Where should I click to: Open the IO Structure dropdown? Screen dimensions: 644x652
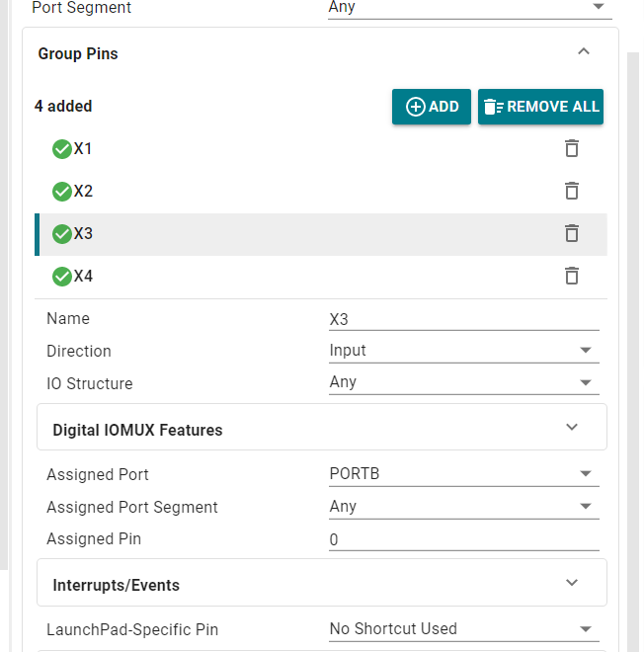(463, 382)
